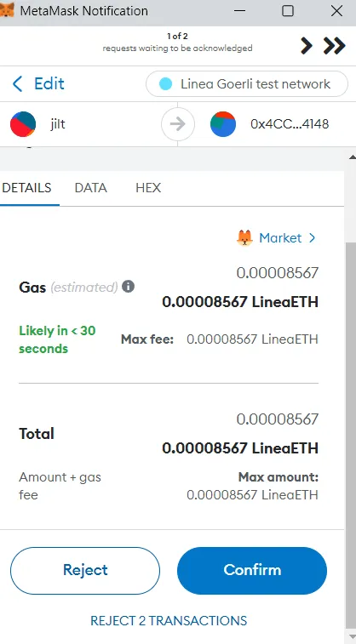The height and width of the screenshot is (644, 356).
Task: Click the Total label
Action: click(37, 434)
